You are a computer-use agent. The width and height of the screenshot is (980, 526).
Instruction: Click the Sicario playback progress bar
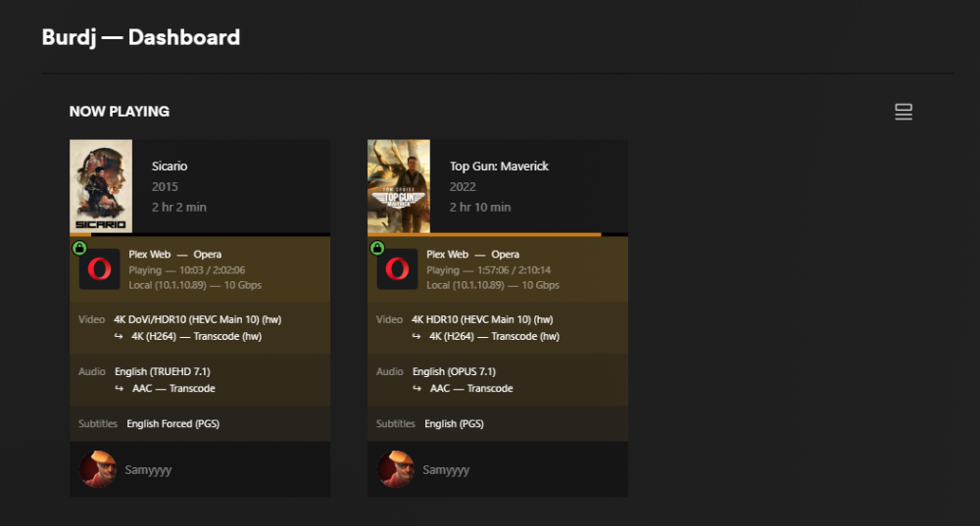click(200, 235)
